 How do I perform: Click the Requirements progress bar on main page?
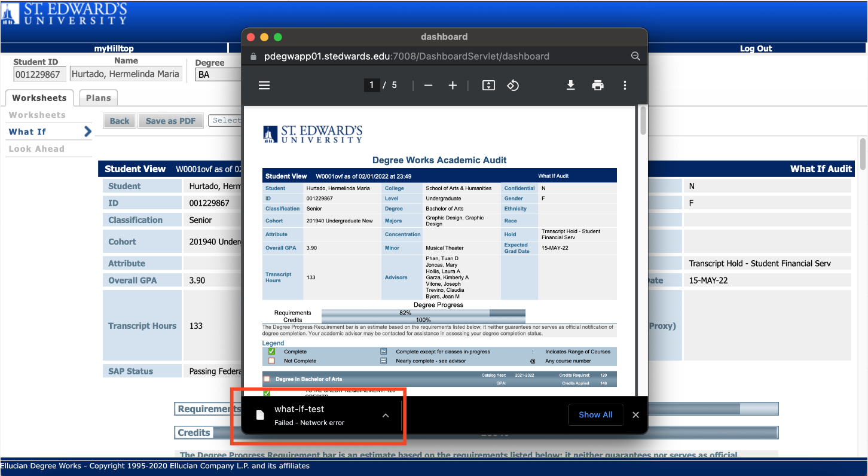(478, 408)
